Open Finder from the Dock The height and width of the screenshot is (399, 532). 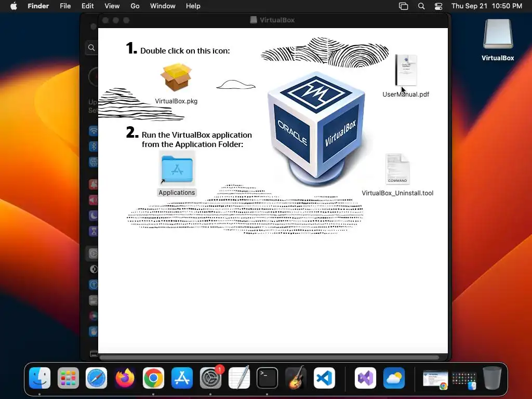[x=39, y=378]
